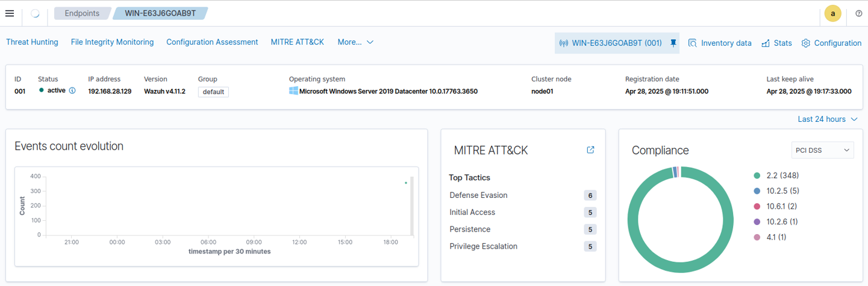Select the Initial Access tactic row
Screen dimensions: 868x286
(x=523, y=212)
